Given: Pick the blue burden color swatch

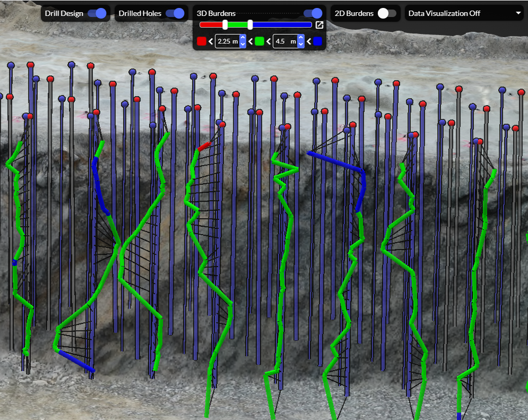Looking at the screenshot, I should pos(317,41).
